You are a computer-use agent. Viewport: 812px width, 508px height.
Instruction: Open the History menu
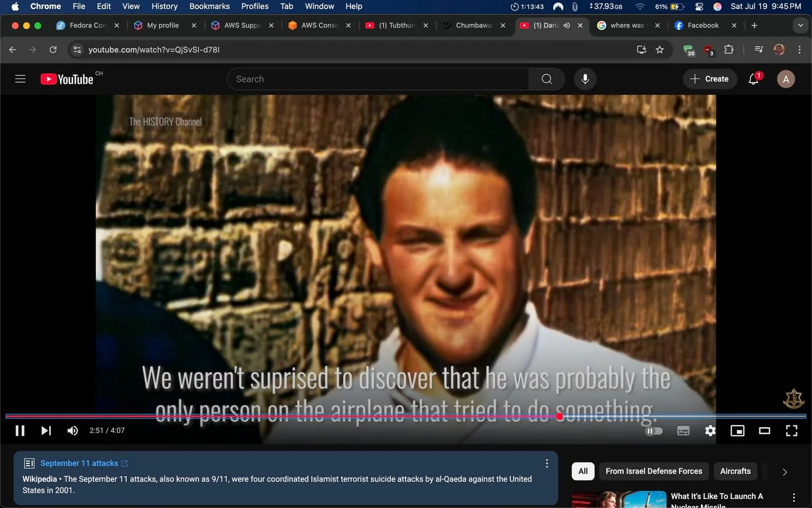point(164,6)
